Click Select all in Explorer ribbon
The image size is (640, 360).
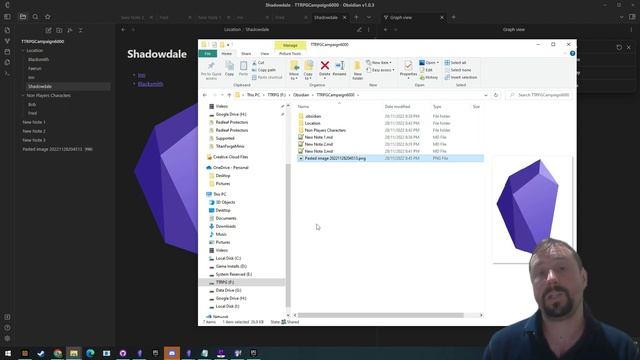click(x=455, y=62)
